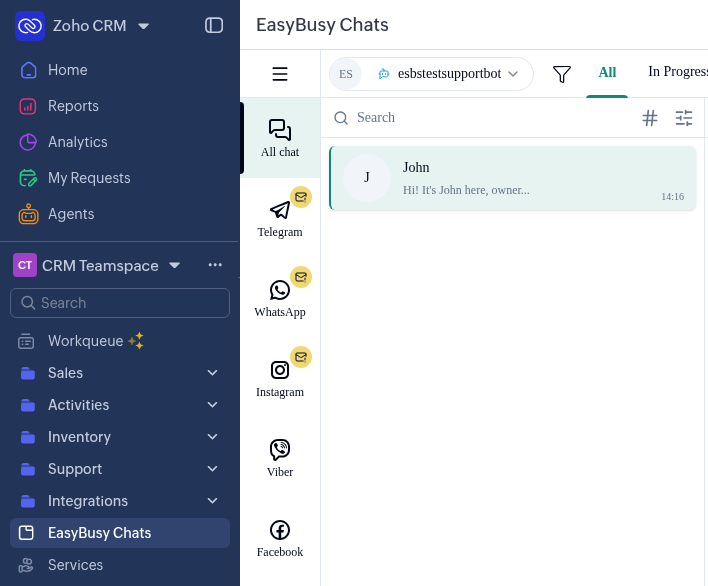Open the CRM Teamspace three-dots menu

(215, 265)
